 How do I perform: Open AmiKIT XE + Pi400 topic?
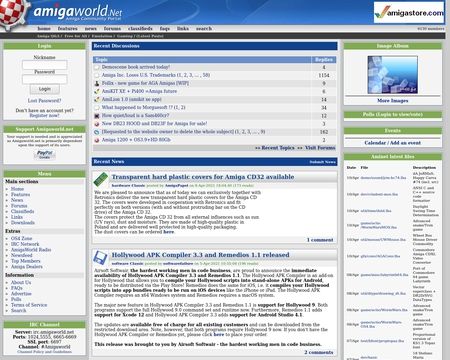pos(139,91)
